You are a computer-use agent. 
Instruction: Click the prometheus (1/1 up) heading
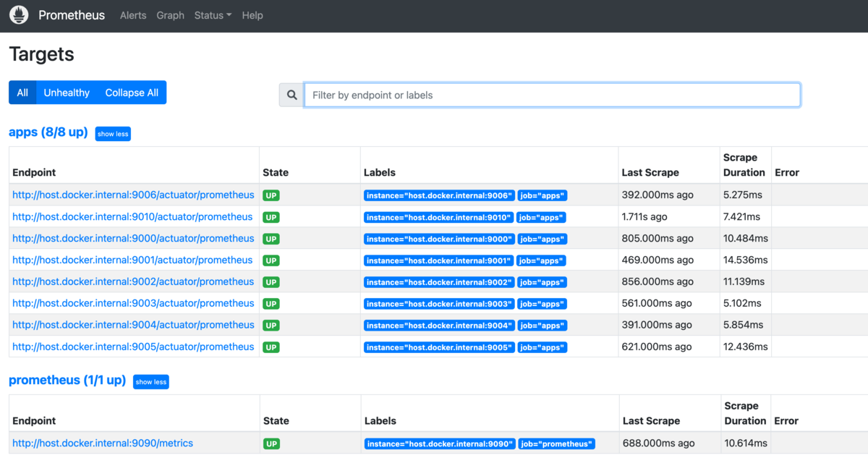pos(67,381)
